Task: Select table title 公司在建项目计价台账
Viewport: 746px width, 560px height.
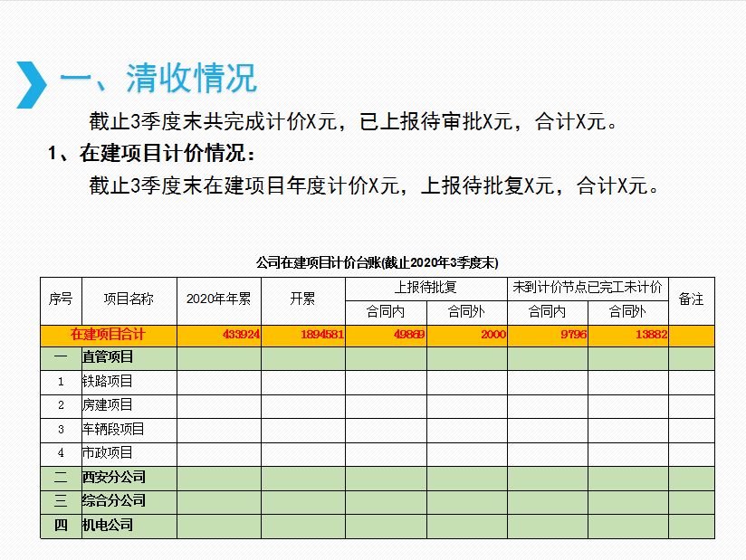Action: coord(378,262)
